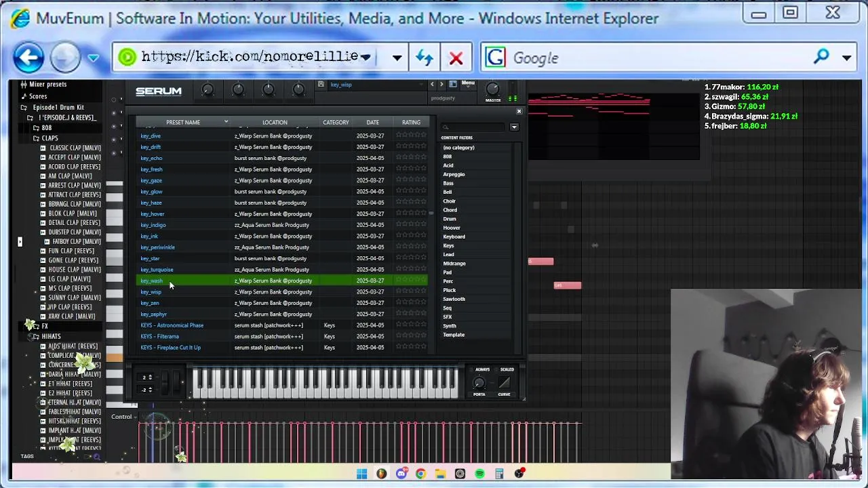Sort presets by DATE column
This screenshot has height=488, width=868.
[x=372, y=122]
